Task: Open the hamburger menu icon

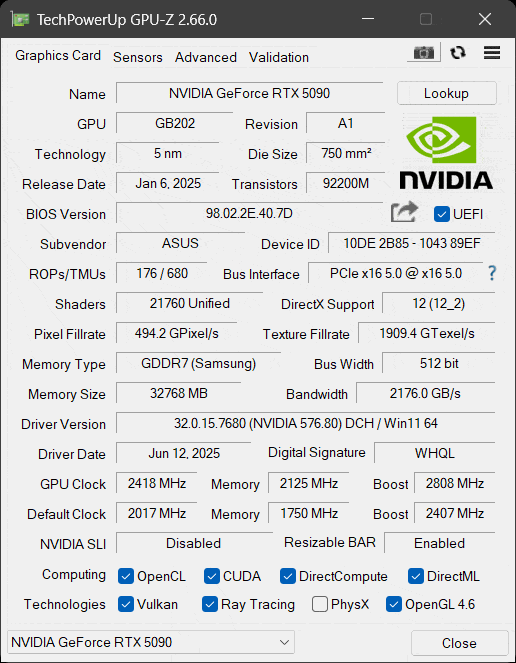Action: click(492, 53)
